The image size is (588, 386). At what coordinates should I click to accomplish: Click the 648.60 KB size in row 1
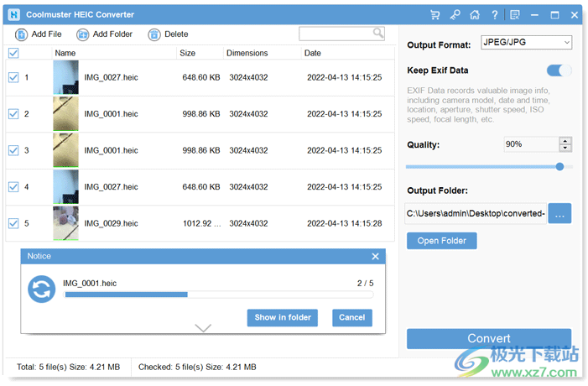201,77
